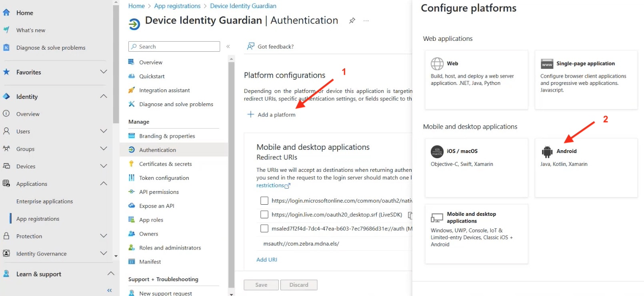The width and height of the screenshot is (644, 296).
Task: Copy the login.live.com redirect URI
Action: (x=410, y=215)
